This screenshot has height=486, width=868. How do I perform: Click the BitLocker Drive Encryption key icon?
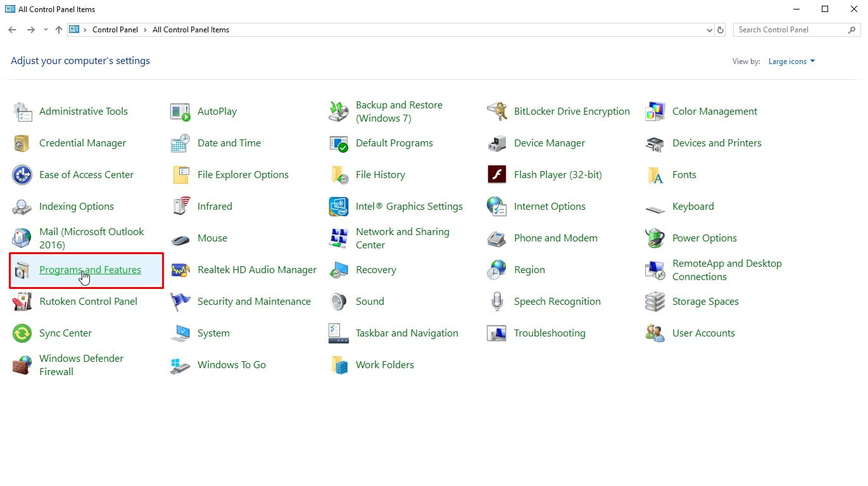pyautogui.click(x=497, y=112)
